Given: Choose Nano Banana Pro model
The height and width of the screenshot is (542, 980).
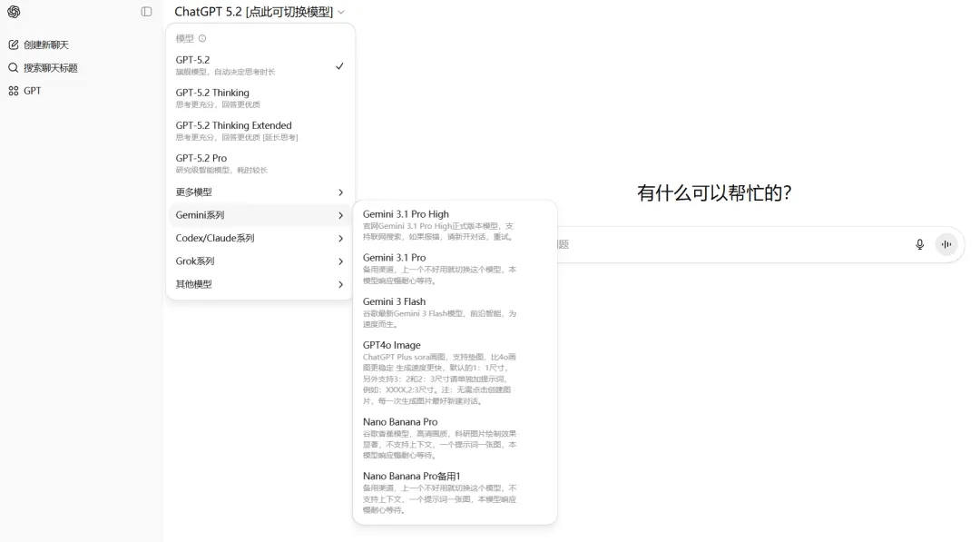Looking at the screenshot, I should pos(455,438).
